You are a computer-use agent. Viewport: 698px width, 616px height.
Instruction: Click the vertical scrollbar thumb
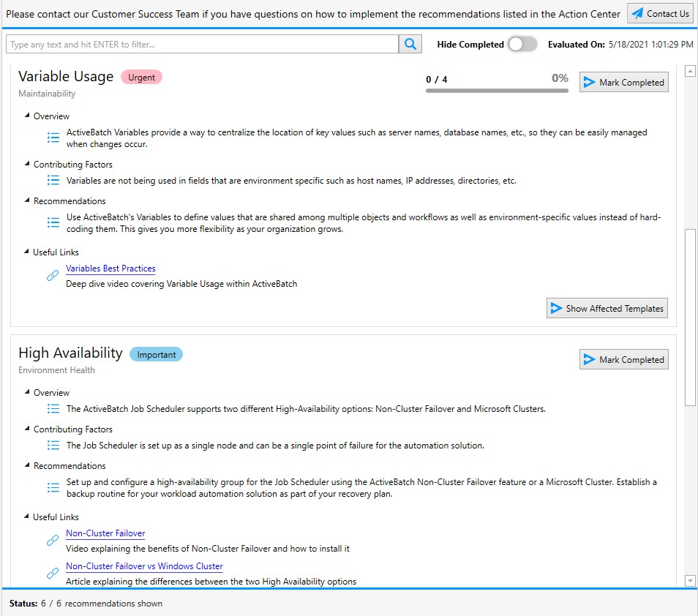(690, 317)
